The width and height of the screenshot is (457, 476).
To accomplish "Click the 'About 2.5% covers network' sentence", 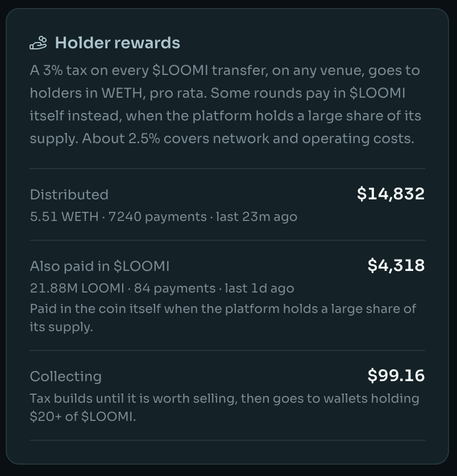I will pyautogui.click(x=248, y=139).
